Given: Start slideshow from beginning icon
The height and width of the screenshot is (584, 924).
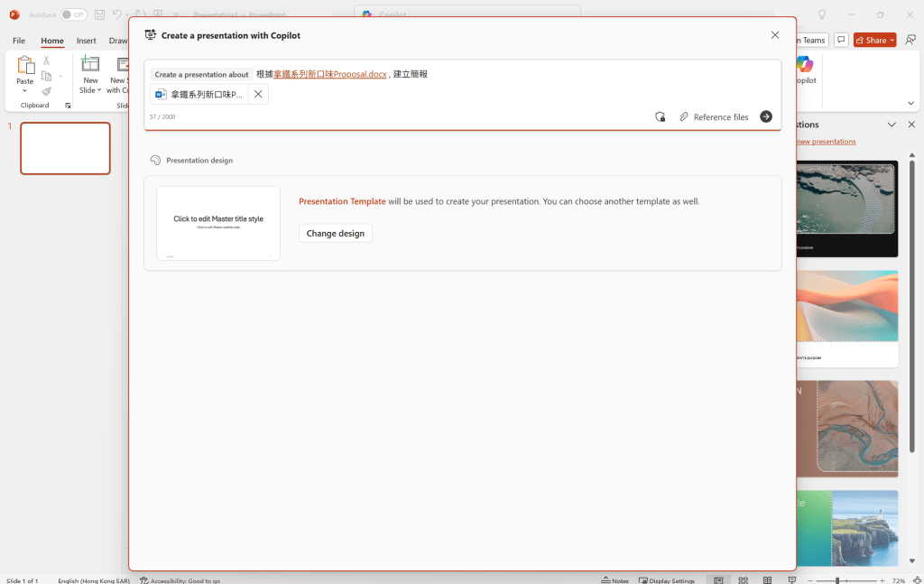Looking at the screenshot, I should pyautogui.click(x=158, y=14).
